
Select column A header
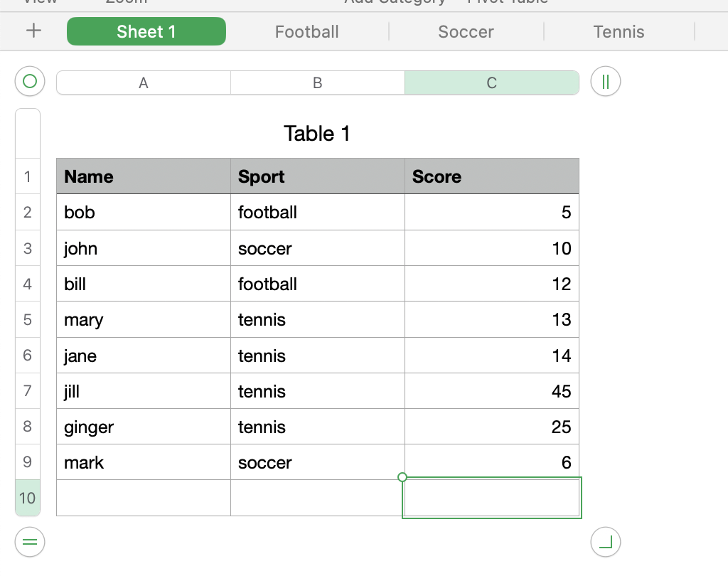(144, 83)
